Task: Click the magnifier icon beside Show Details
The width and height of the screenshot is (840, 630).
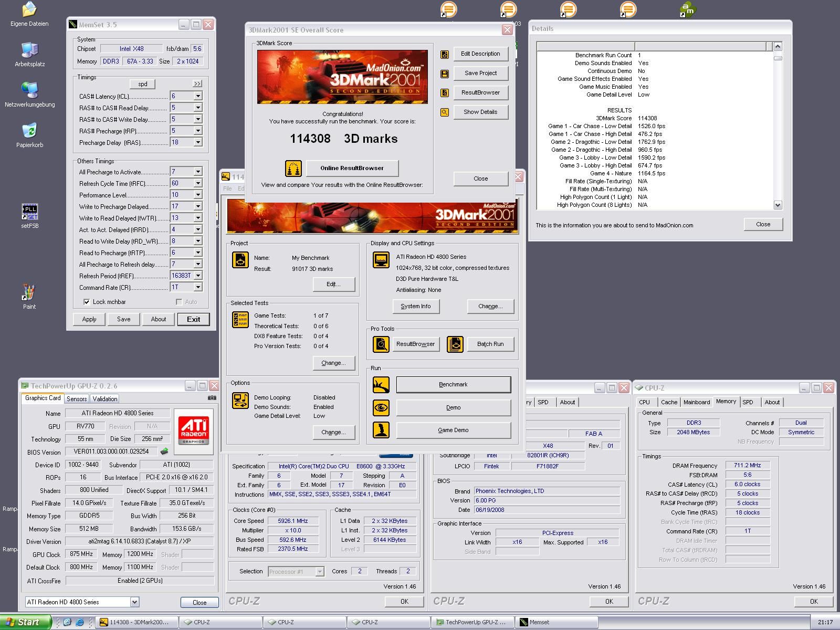Action: pos(445,112)
